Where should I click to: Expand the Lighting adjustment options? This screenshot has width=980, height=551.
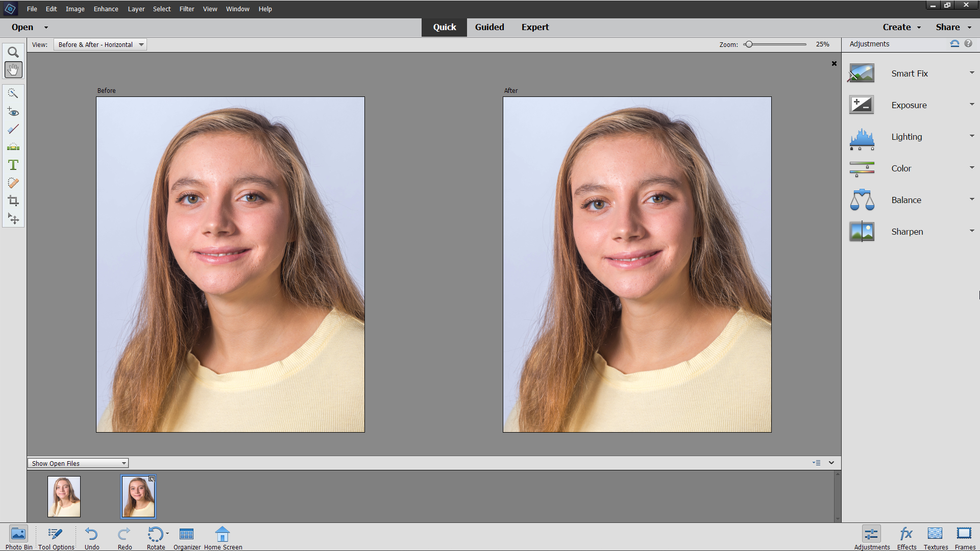tap(972, 136)
